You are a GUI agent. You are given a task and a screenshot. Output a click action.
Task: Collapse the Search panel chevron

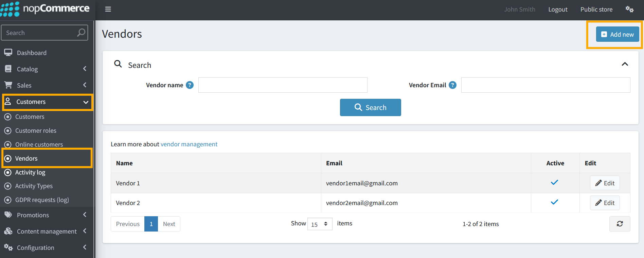pyautogui.click(x=625, y=64)
